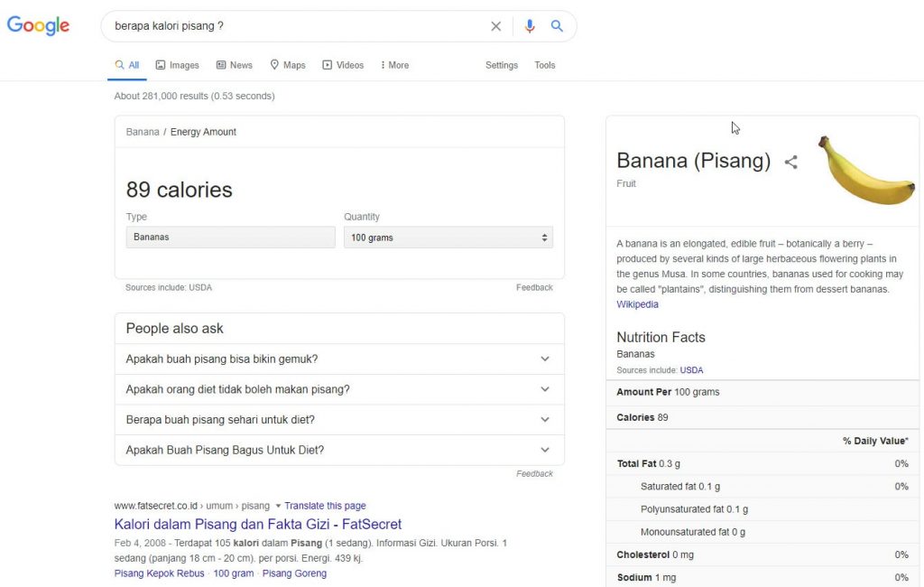Click the 'Nutrition Facts' heading

tap(661, 338)
